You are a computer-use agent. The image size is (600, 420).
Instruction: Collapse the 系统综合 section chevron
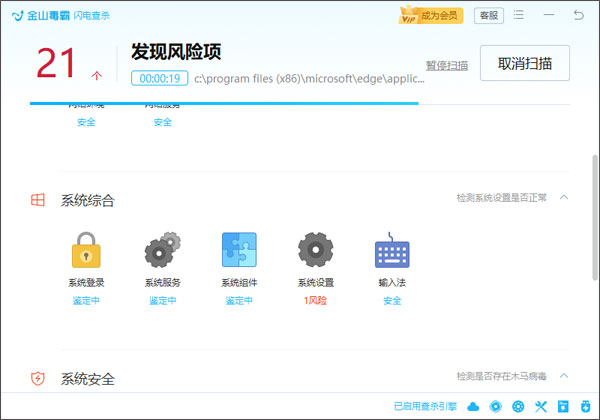(564, 197)
